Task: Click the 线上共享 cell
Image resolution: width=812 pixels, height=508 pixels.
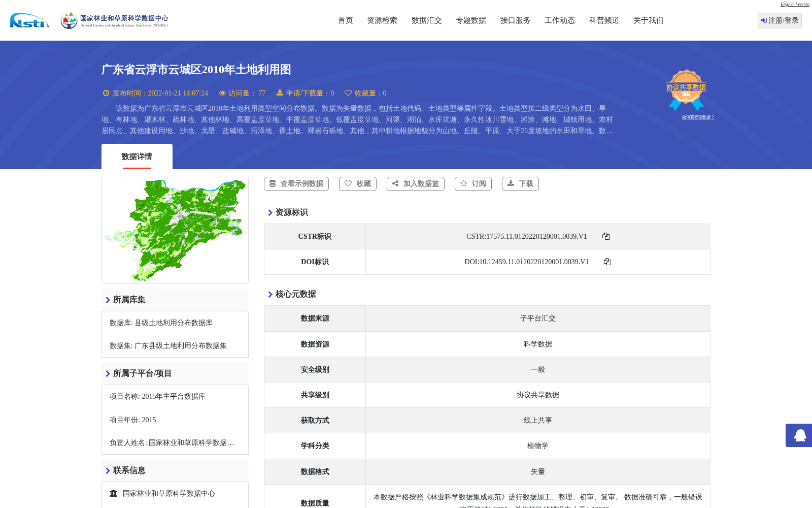Action: coord(538,420)
